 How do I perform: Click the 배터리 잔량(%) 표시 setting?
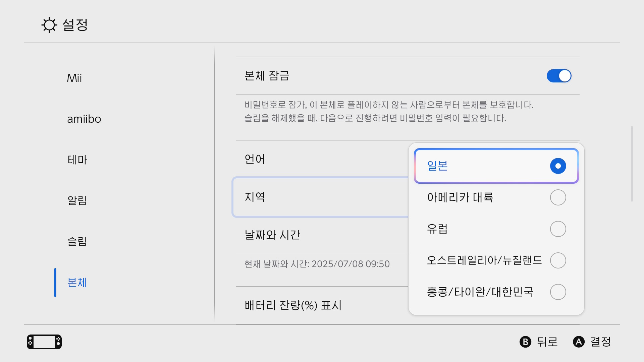point(293,305)
